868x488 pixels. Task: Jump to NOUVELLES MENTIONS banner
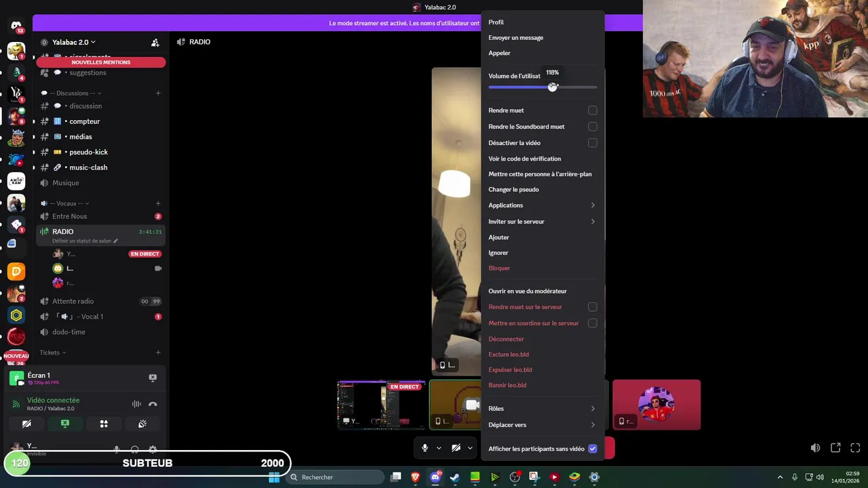[101, 62]
